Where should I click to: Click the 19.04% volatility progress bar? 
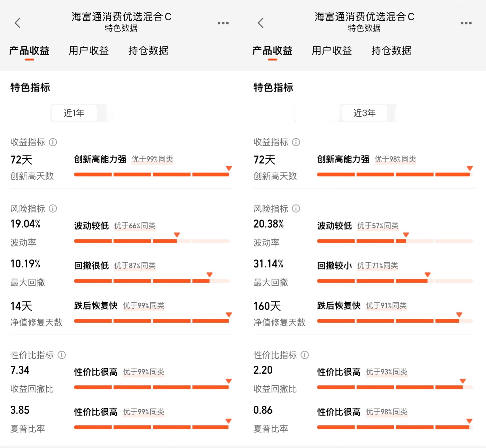[x=152, y=241]
